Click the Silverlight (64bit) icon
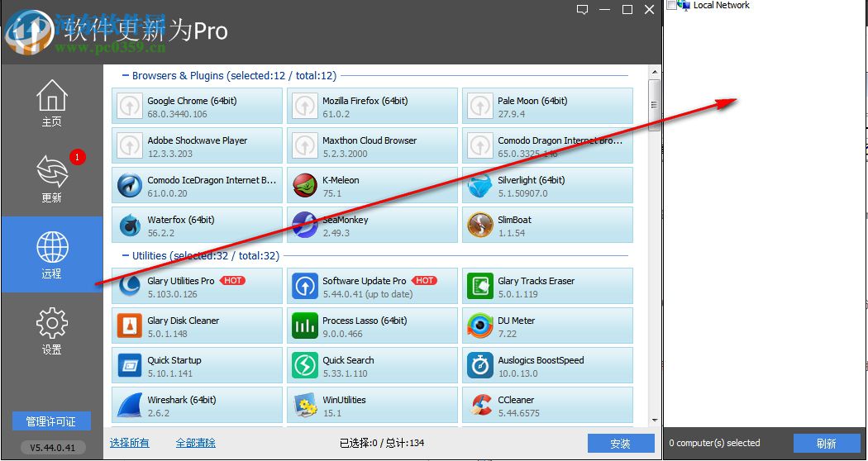868x461 pixels. (x=480, y=185)
